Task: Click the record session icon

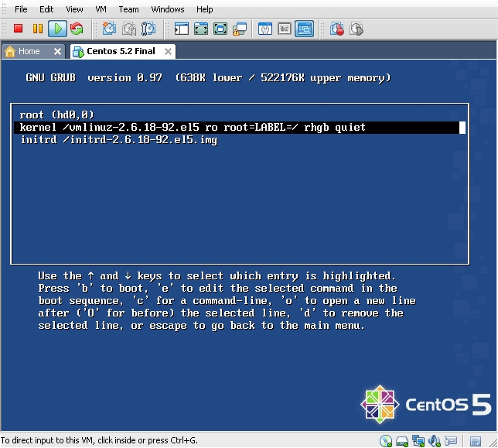Action: tap(336, 29)
